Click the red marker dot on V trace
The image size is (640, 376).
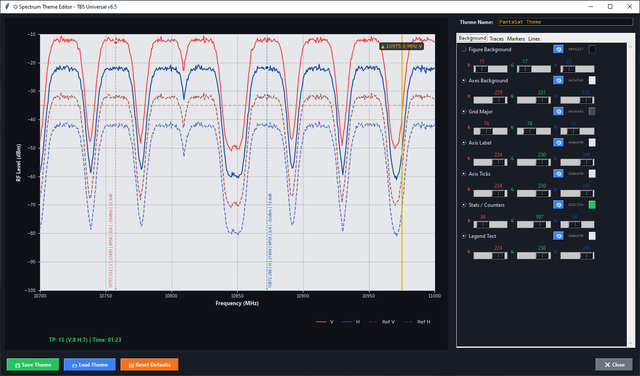click(x=116, y=42)
